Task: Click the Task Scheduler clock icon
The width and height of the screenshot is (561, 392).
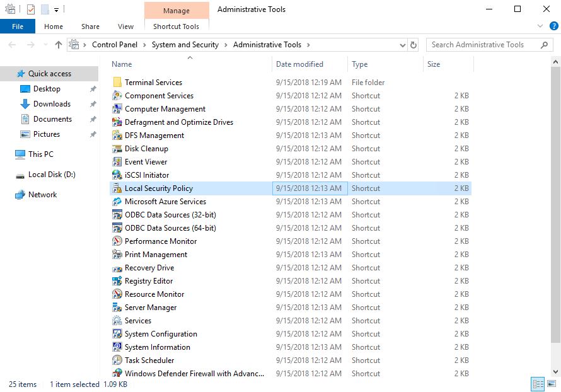Action: pos(117,360)
